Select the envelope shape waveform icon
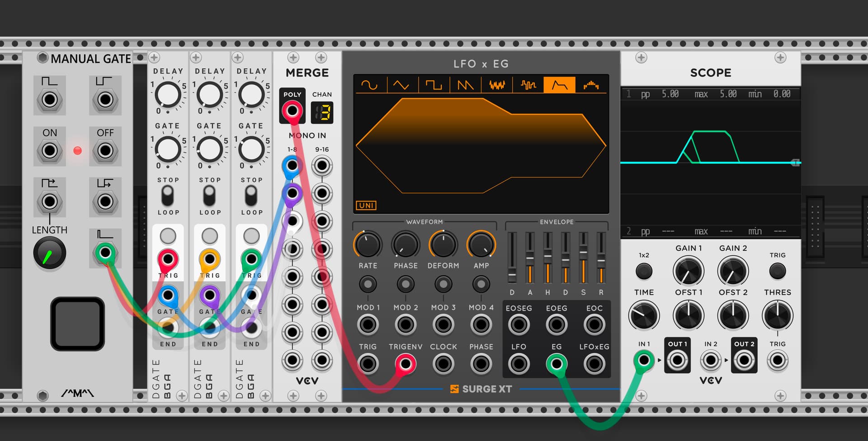The width and height of the screenshot is (868, 441). click(560, 85)
